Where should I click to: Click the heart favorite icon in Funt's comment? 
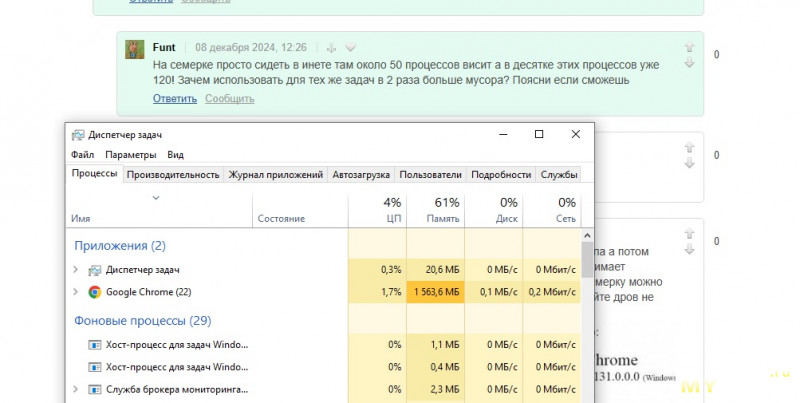pos(350,47)
